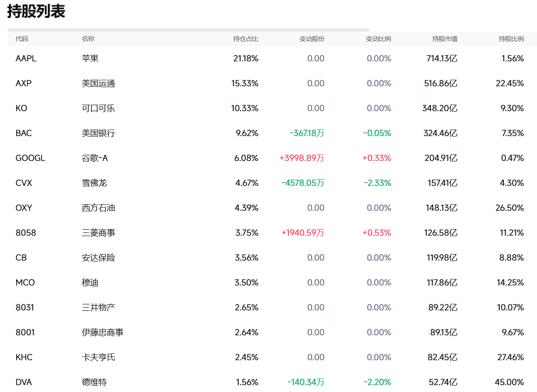Click the 148.13亿 market value cell

(x=442, y=208)
